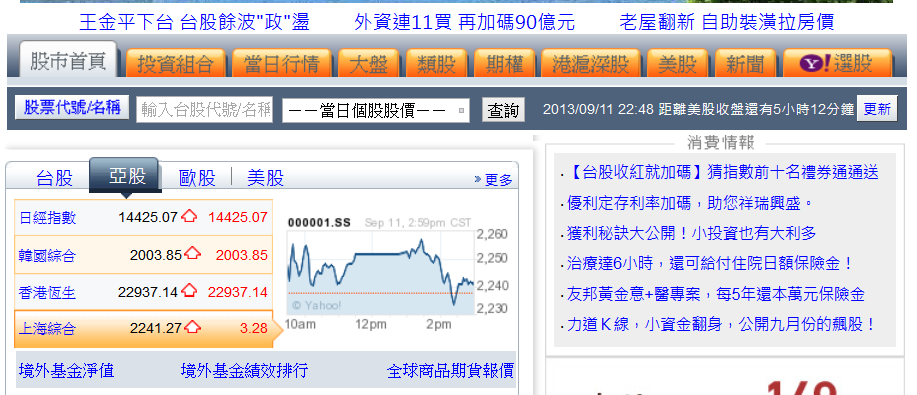
Task: Open ad 獲利秘訣大公開！小投資也有大利多
Action: tap(691, 233)
